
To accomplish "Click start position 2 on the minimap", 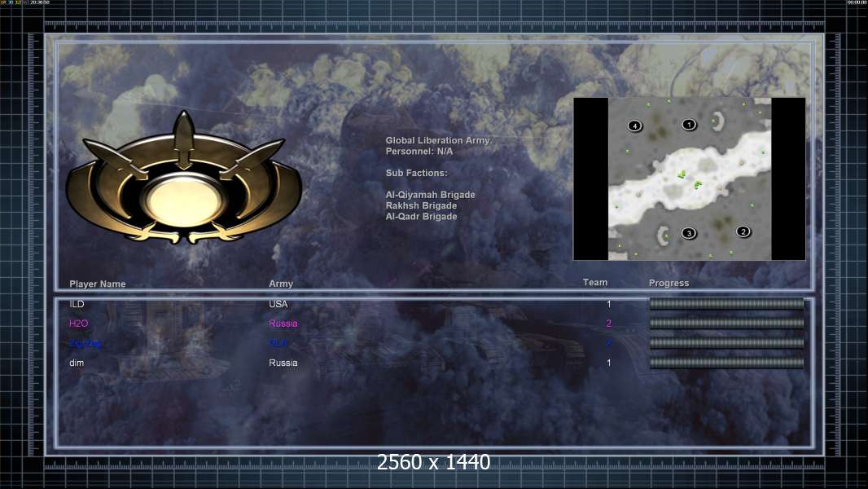I will tap(743, 231).
